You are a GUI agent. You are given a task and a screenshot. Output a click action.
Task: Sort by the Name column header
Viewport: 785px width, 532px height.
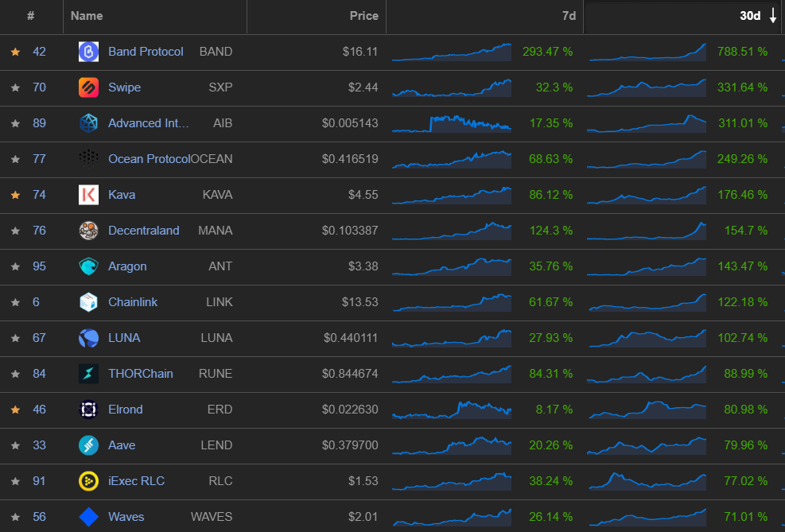(87, 16)
